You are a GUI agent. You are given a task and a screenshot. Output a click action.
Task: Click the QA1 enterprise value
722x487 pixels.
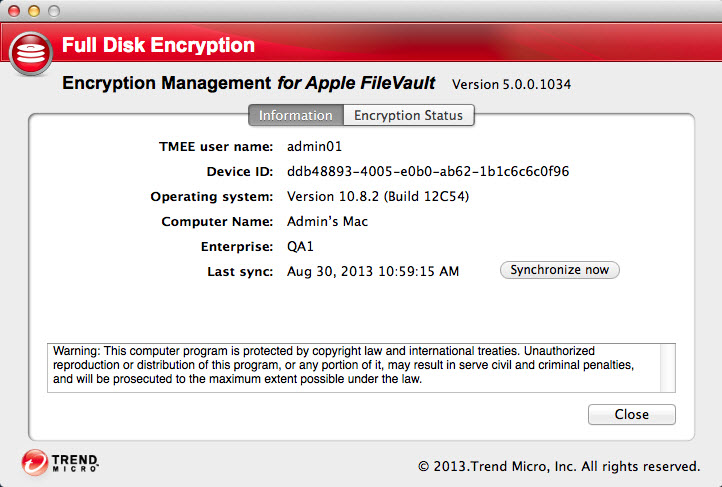(301, 246)
